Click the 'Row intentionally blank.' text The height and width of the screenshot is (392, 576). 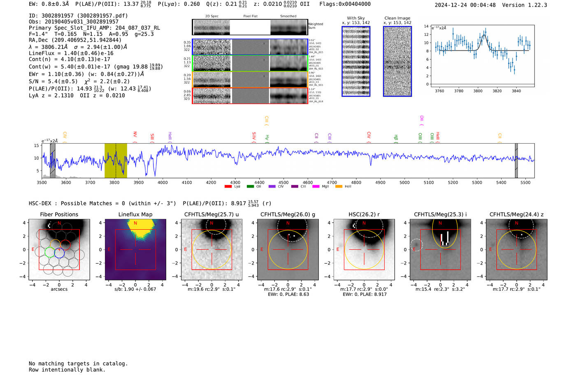pos(67,370)
